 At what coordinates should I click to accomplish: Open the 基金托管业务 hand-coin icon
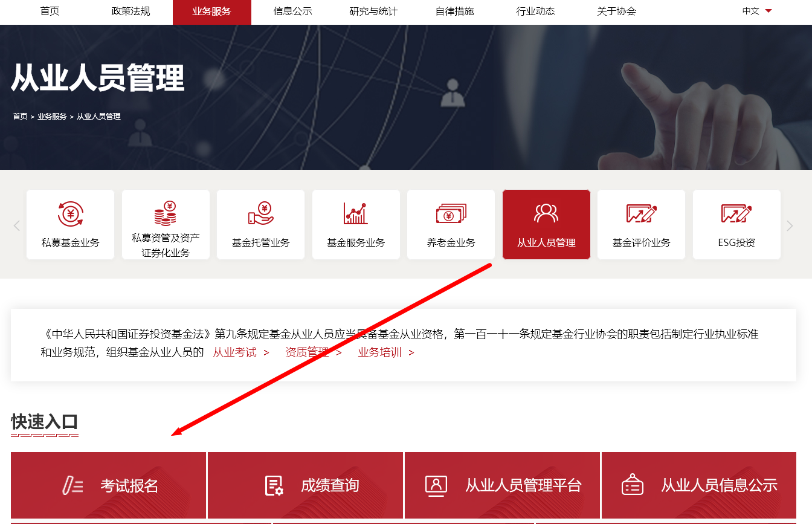coord(260,213)
